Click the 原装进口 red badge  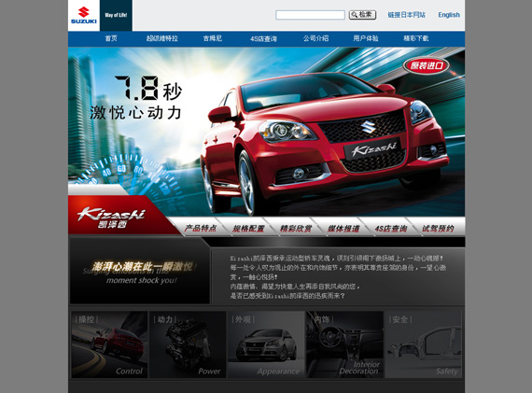(x=427, y=65)
